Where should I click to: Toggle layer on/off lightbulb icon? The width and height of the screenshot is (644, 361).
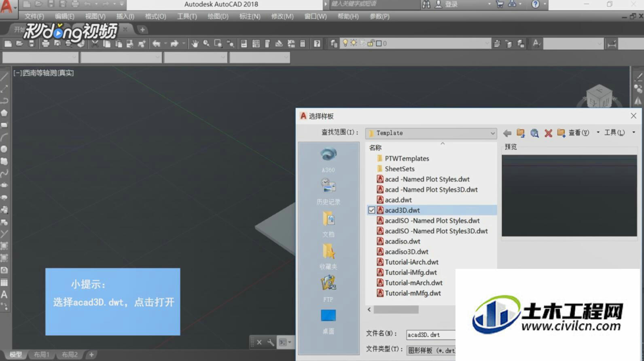(x=345, y=43)
